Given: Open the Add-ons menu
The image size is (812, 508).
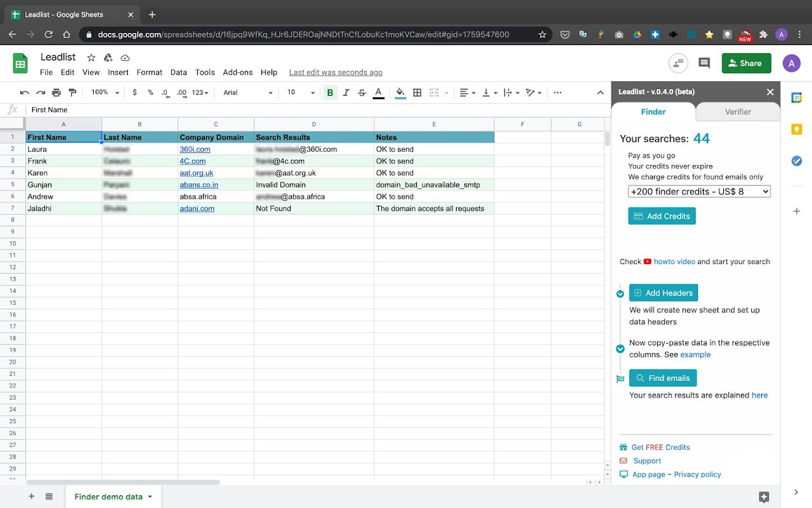Looking at the screenshot, I should pos(238,72).
